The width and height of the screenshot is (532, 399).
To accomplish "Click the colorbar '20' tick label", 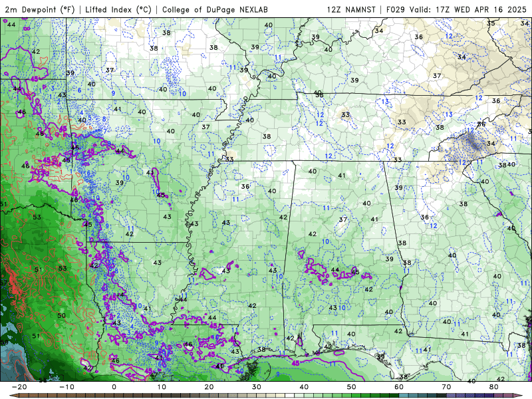I will coord(209,387).
